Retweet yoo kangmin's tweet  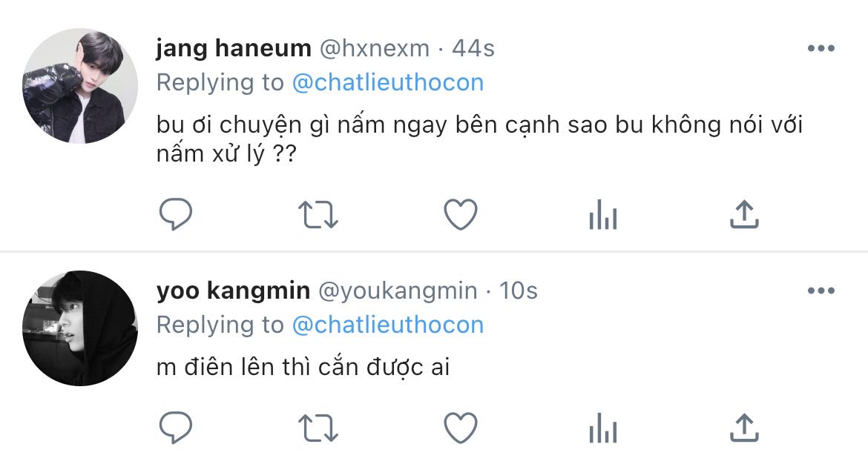coord(318,428)
